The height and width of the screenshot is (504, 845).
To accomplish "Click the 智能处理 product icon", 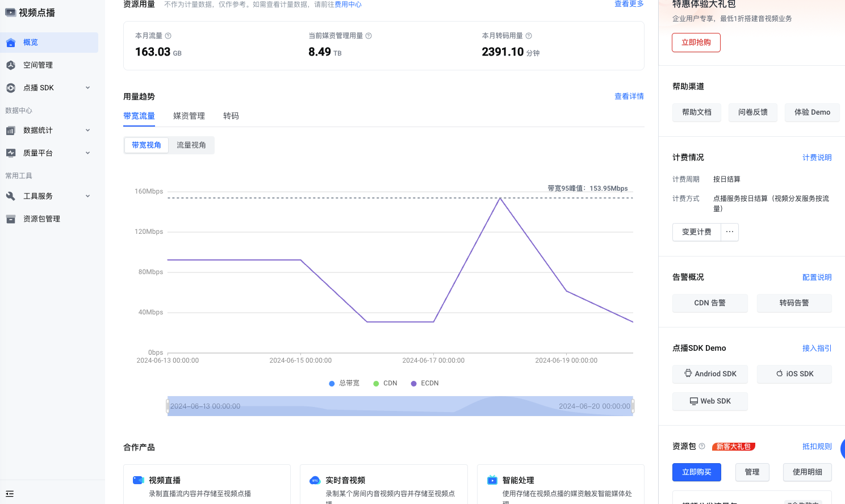I will coord(492,480).
